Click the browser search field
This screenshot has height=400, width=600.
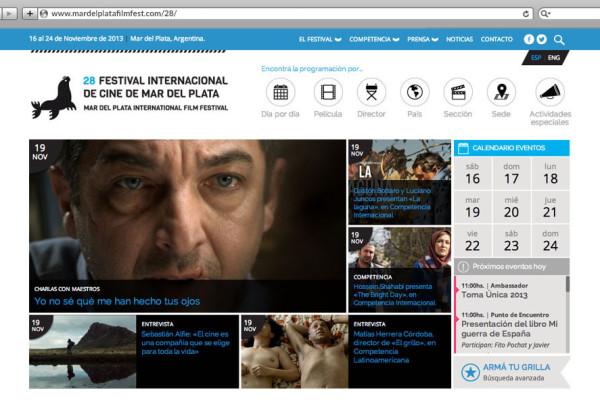(x=569, y=14)
